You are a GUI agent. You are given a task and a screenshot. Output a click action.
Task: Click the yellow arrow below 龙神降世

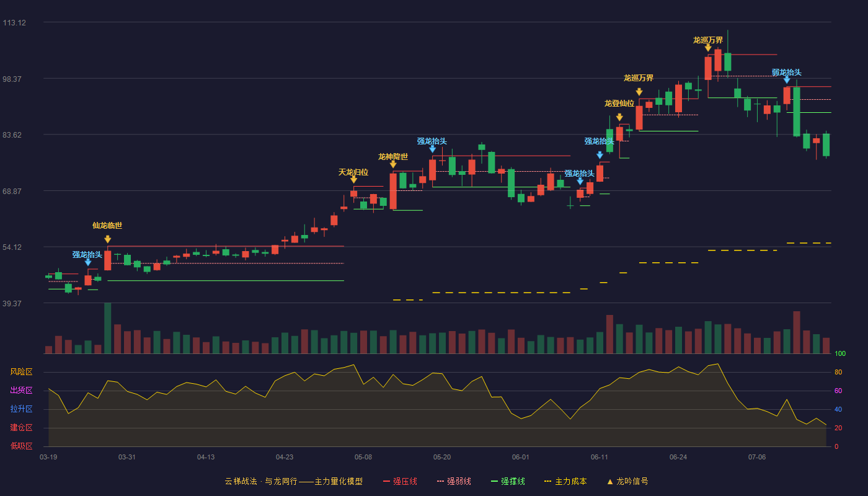pos(393,164)
